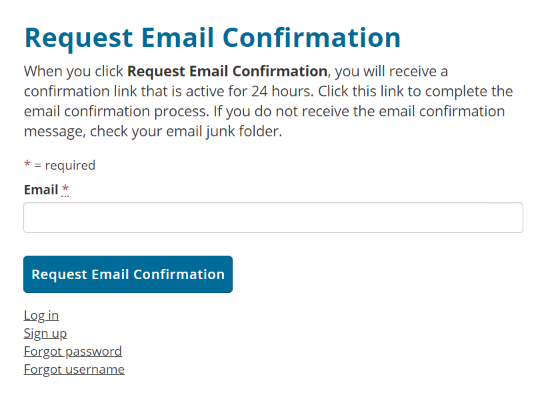This screenshot has width=547, height=394.
Task: Click the bold Request Email Confirmation text in the paragraph
Action: point(227,72)
